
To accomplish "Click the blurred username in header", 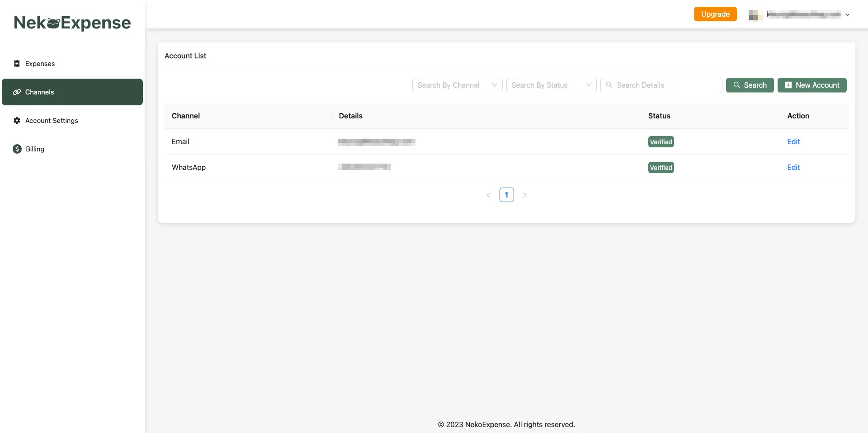I will 804,14.
